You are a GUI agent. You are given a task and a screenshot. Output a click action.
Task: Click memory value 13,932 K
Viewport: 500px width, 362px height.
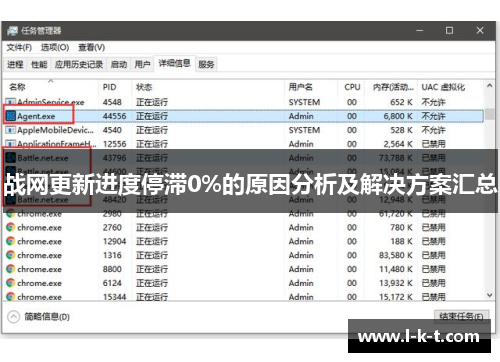click(x=396, y=283)
